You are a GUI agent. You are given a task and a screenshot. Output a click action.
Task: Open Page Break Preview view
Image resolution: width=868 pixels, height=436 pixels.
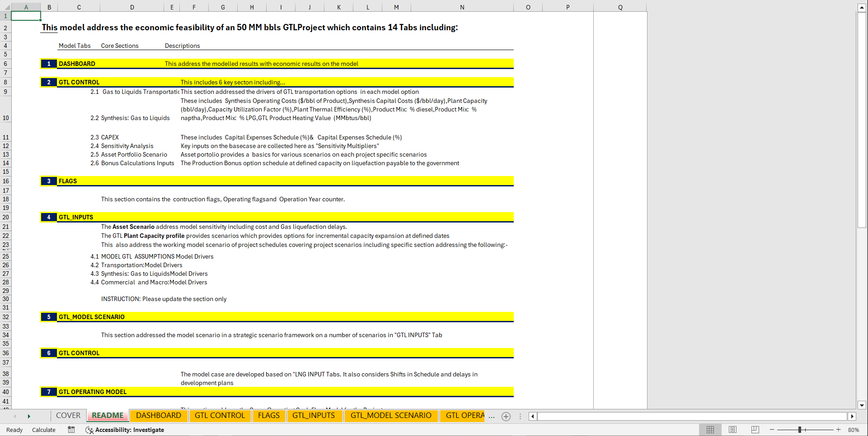(755, 430)
